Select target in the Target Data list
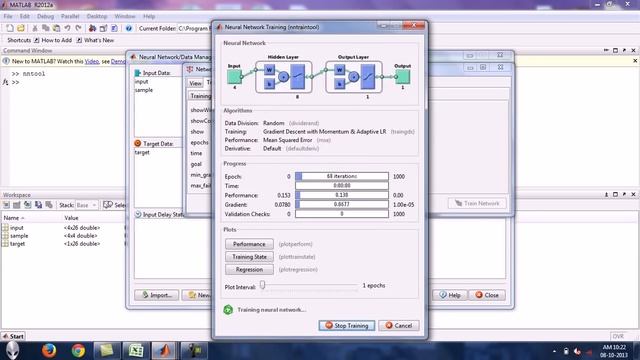The height and width of the screenshot is (360, 640). 142,152
